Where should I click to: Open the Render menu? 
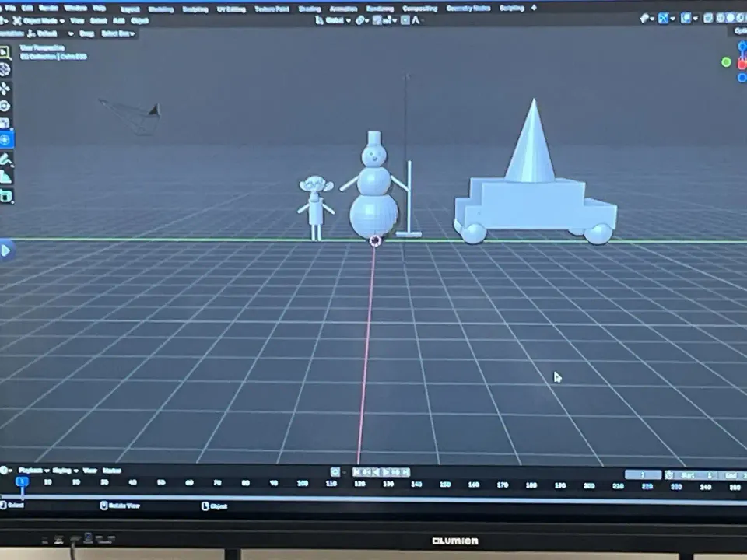click(x=47, y=8)
